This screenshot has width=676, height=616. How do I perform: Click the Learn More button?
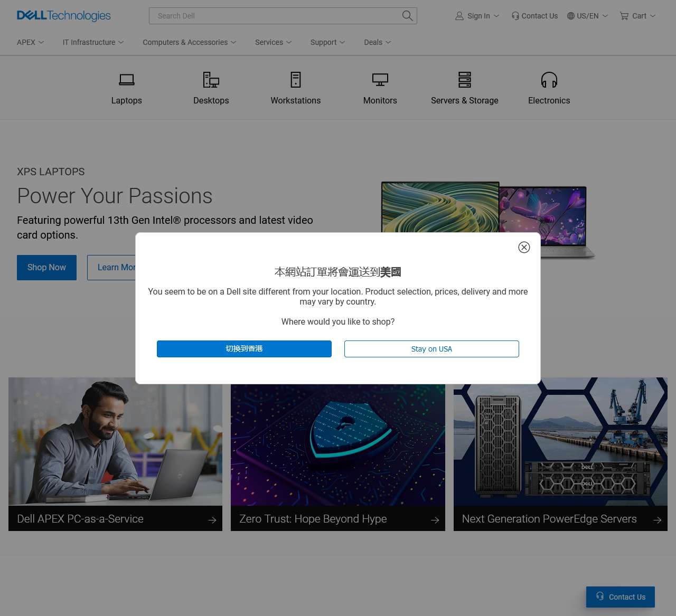pyautogui.click(x=111, y=268)
